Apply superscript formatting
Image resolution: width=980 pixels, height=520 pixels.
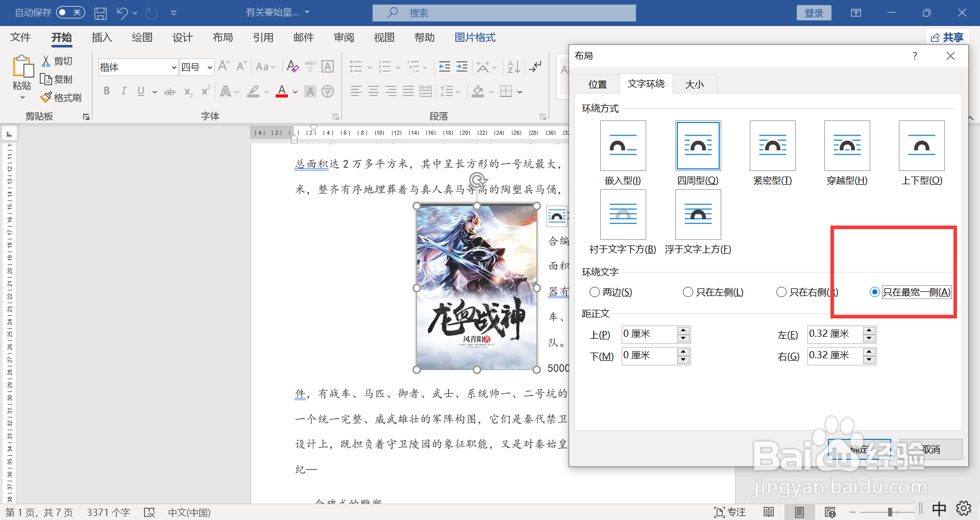pyautogui.click(x=206, y=91)
